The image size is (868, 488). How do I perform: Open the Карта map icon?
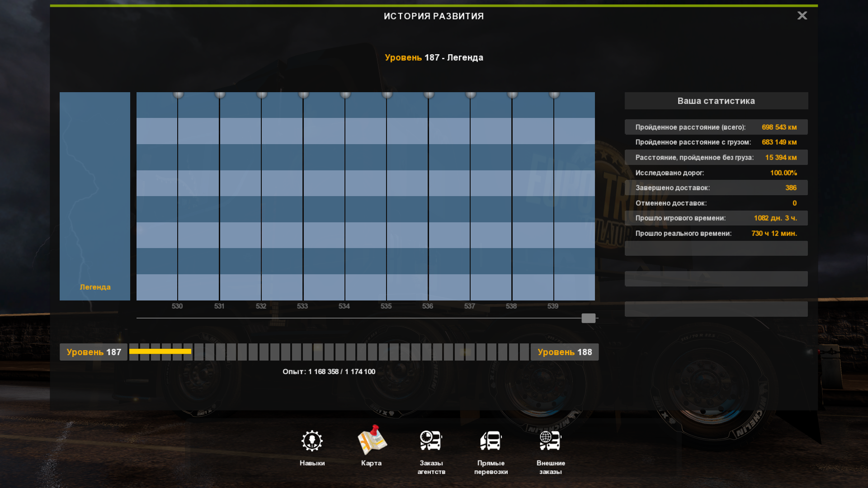[372, 440]
